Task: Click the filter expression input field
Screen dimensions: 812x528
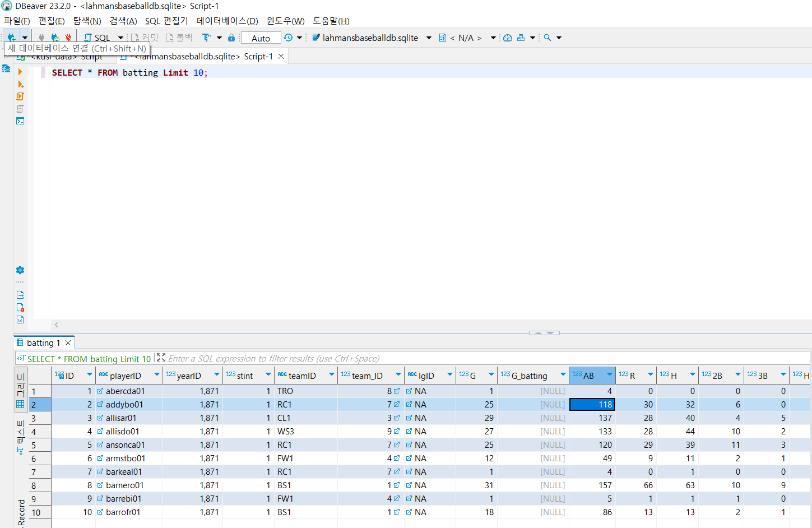Action: (x=488, y=358)
